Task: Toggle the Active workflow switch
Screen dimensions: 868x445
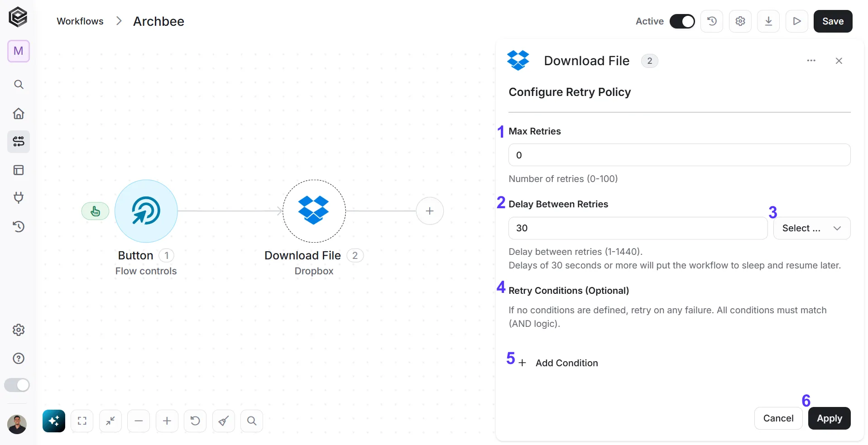Action: tap(682, 21)
